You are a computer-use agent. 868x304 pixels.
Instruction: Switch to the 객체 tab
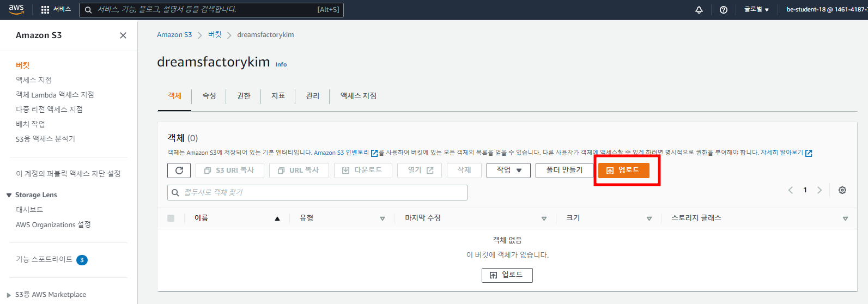[174, 96]
